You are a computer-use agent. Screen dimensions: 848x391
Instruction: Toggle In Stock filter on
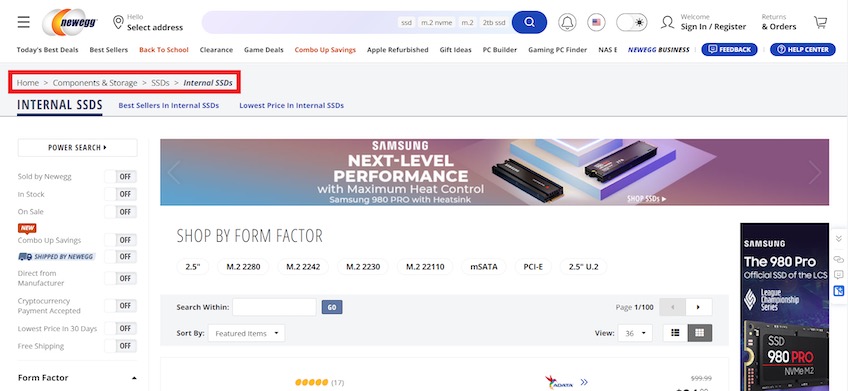click(121, 194)
